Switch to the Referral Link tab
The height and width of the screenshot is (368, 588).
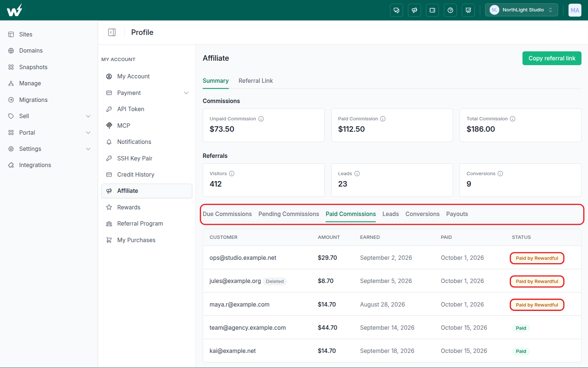[255, 81]
